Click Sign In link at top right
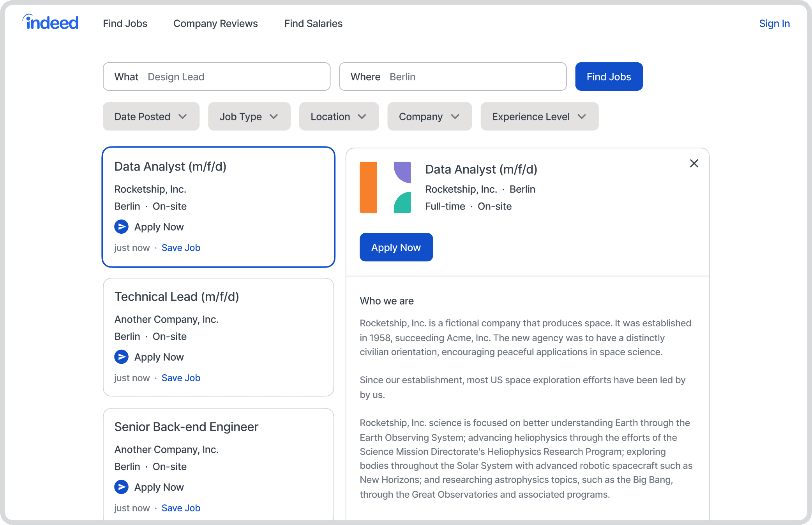The width and height of the screenshot is (812, 525). coord(774,23)
